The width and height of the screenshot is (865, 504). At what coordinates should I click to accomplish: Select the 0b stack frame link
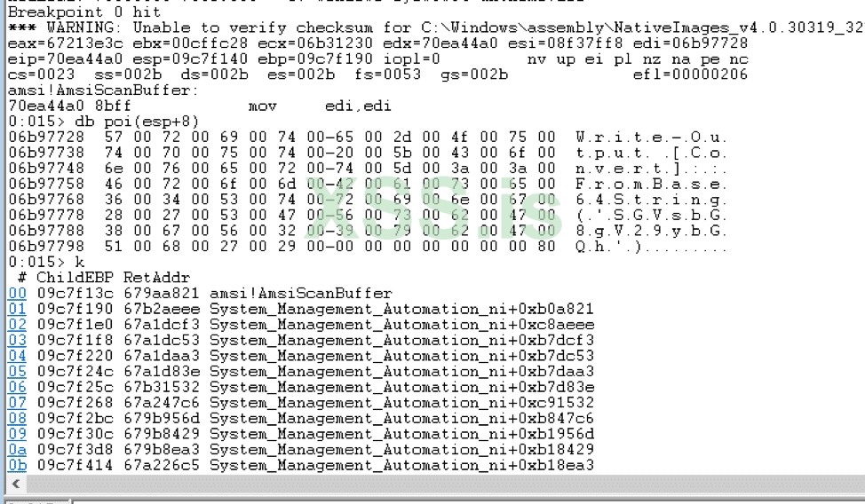pyautogui.click(x=17, y=465)
